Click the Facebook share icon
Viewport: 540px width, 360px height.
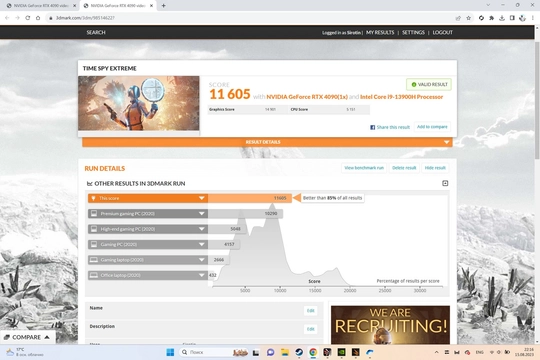[x=372, y=127]
